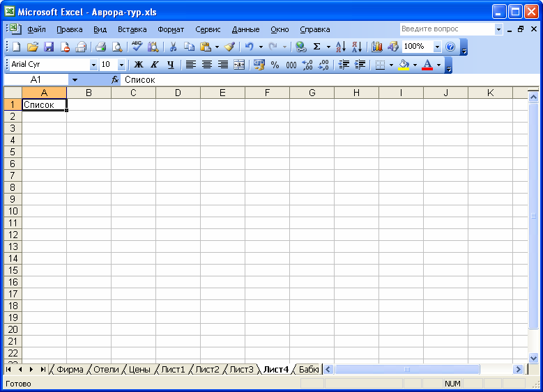Select the row 10 header

[13, 211]
